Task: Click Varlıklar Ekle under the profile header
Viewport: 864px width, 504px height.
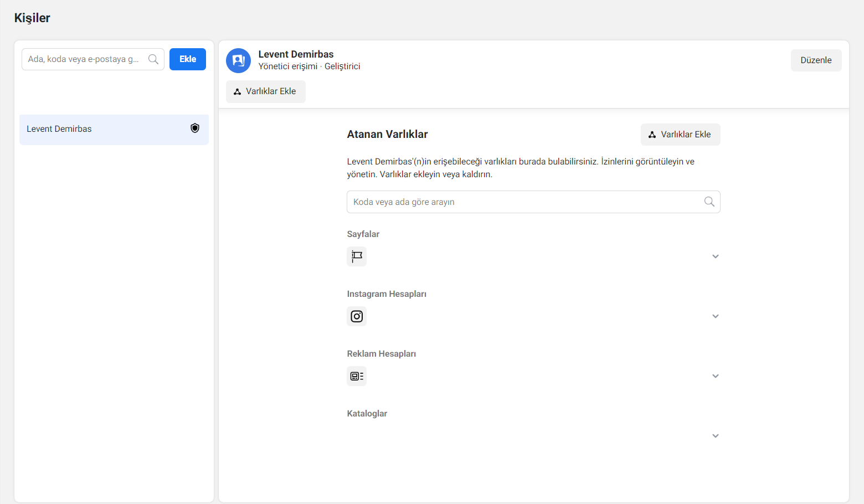Action: [x=266, y=91]
